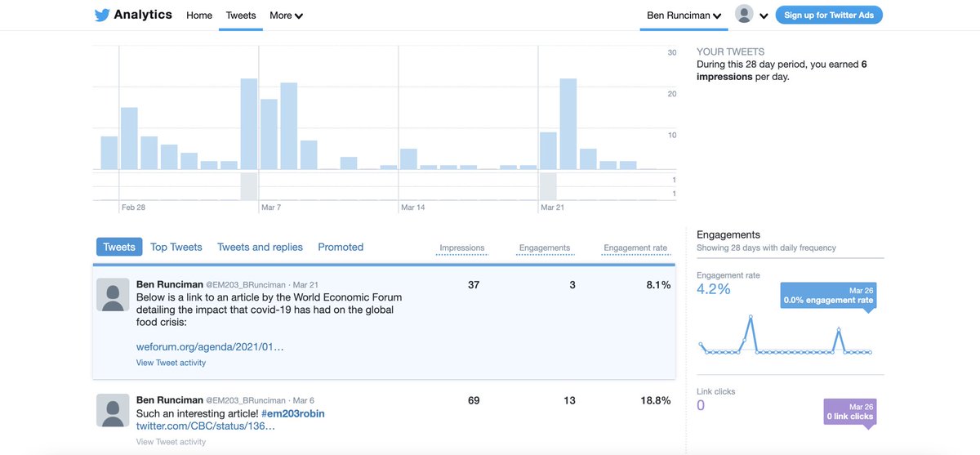
Task: Select the Tweets filter tab button
Action: point(119,247)
